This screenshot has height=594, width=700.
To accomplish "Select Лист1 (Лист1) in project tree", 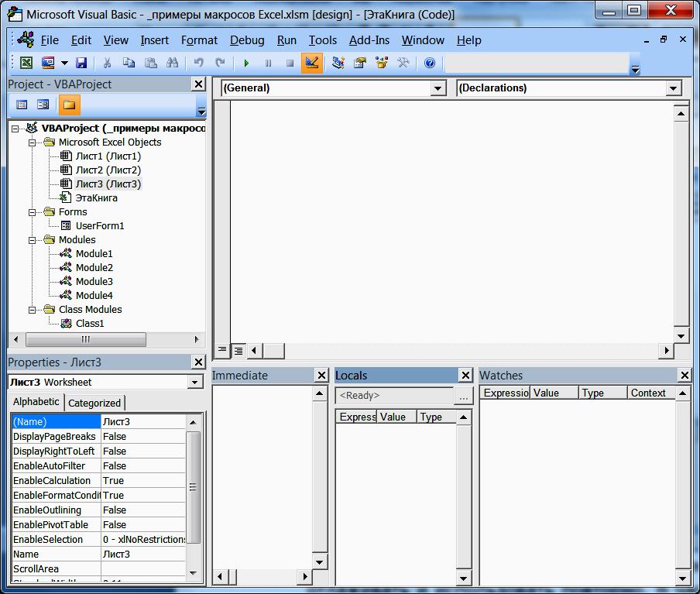I will [108, 156].
